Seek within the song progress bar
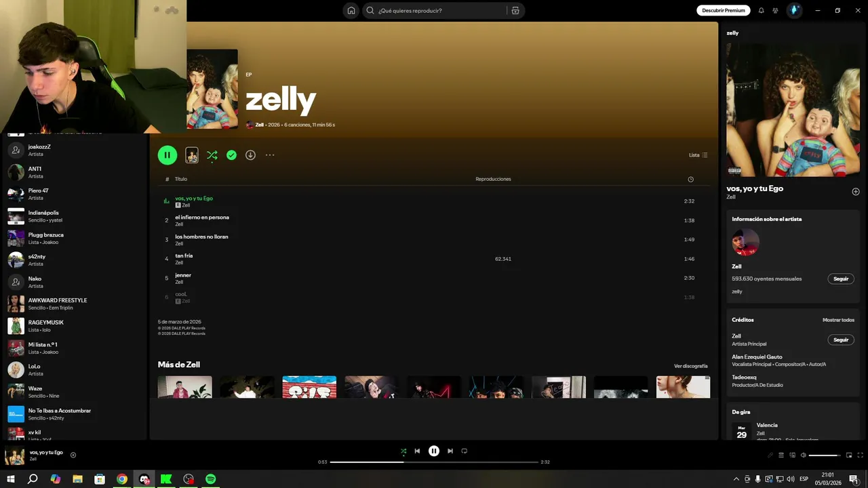 [x=434, y=462]
